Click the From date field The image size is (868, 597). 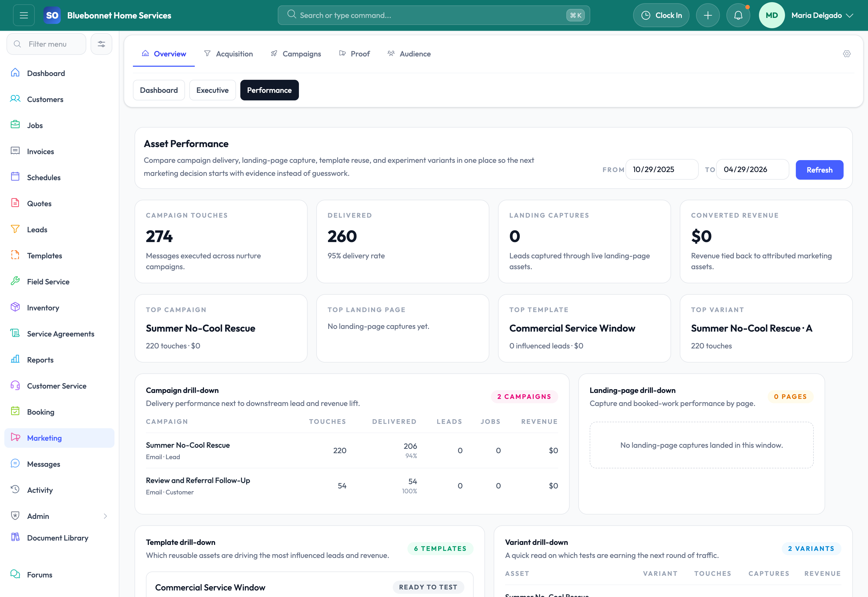(x=662, y=169)
